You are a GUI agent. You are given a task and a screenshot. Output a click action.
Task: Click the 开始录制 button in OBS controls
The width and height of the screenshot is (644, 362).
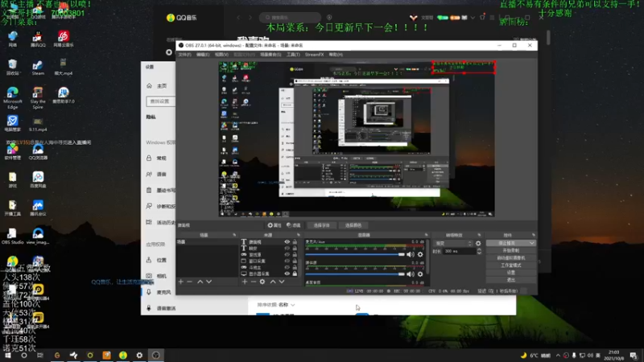pyautogui.click(x=511, y=250)
